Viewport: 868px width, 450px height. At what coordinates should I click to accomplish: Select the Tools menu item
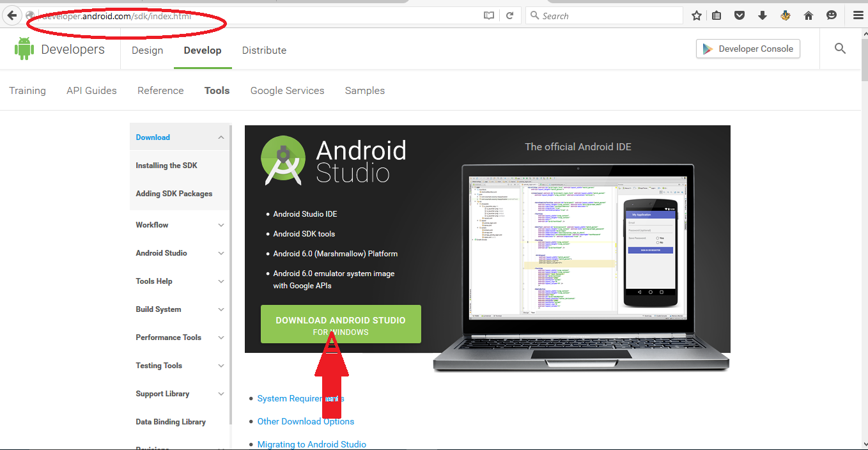click(x=217, y=91)
